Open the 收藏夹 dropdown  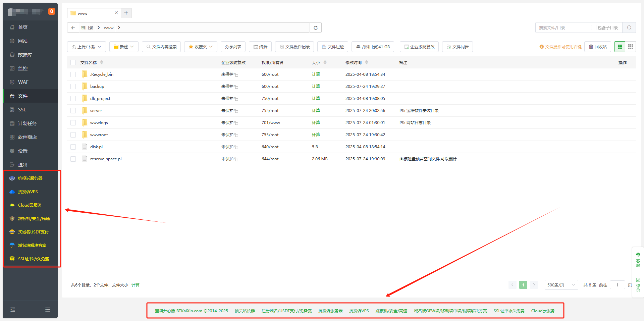pyautogui.click(x=201, y=47)
